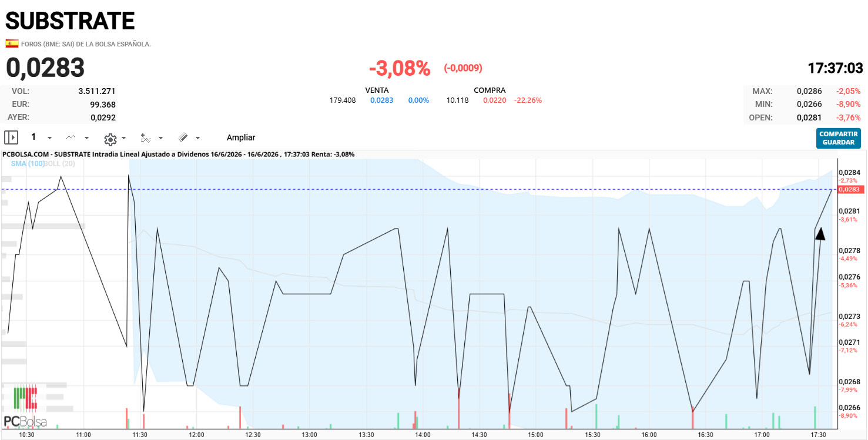Screen dimensions: 868x440
Task: Click the 0,0266 price axis label
Action: click(x=850, y=407)
